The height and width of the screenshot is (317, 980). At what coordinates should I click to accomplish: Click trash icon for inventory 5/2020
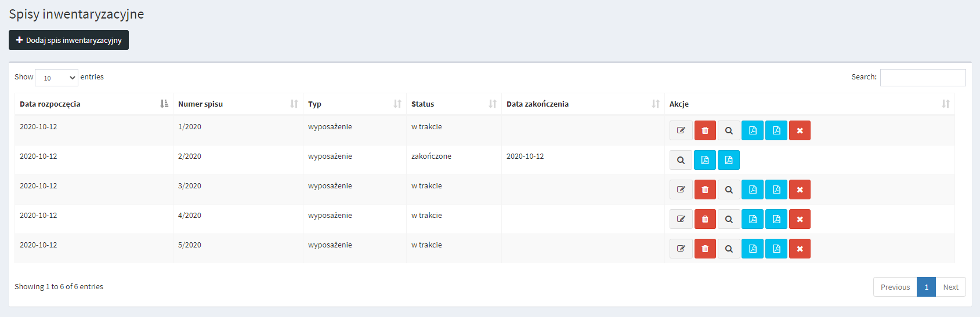(705, 249)
